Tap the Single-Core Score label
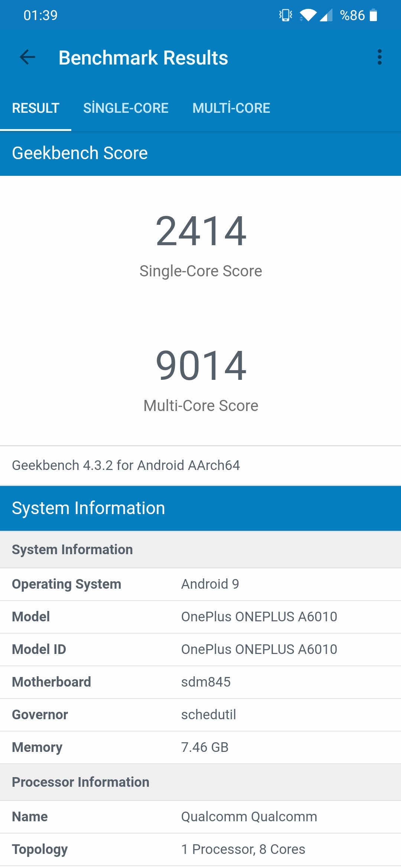Screen dimensions: 401x868 coord(201,271)
